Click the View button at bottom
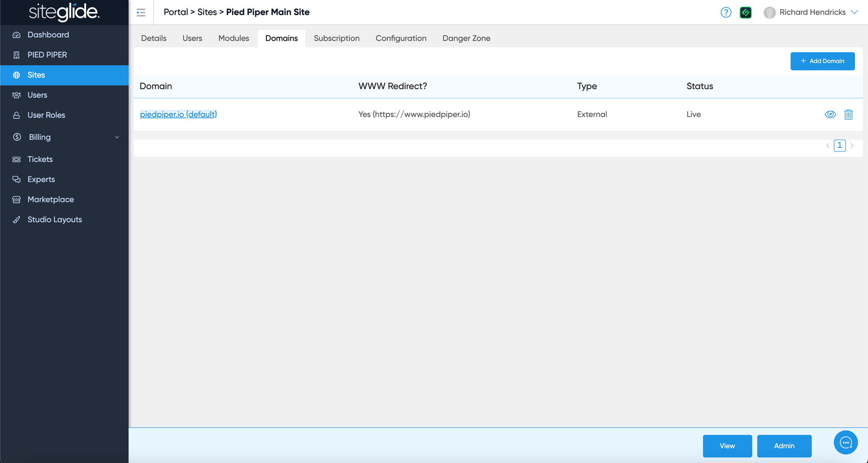This screenshot has height=463, width=868. [727, 446]
